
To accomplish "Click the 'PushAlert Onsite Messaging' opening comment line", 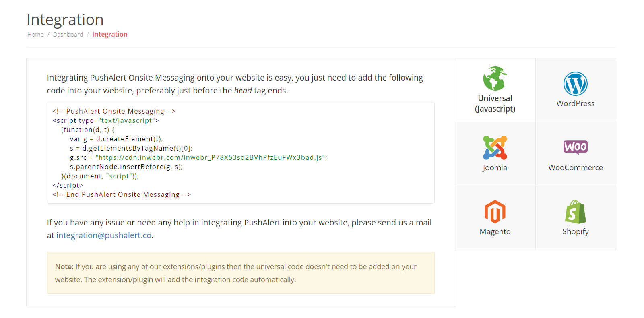I will pos(114,111).
